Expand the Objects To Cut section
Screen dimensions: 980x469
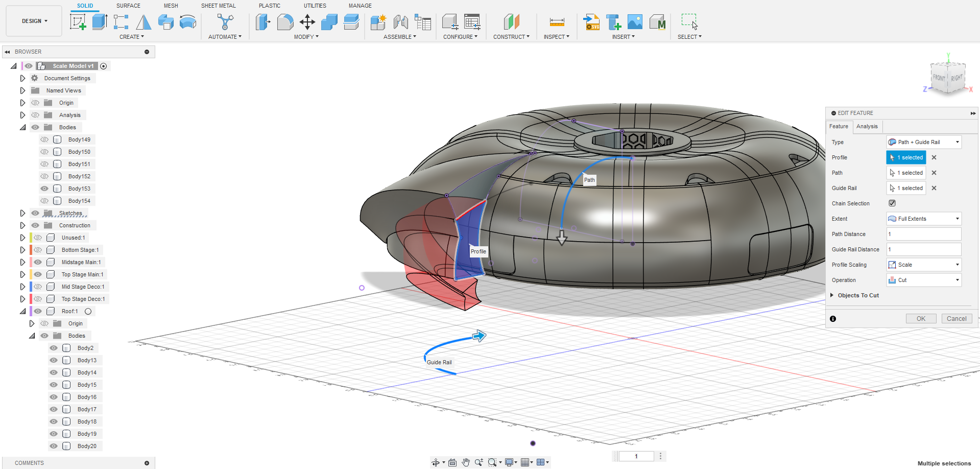(832, 295)
